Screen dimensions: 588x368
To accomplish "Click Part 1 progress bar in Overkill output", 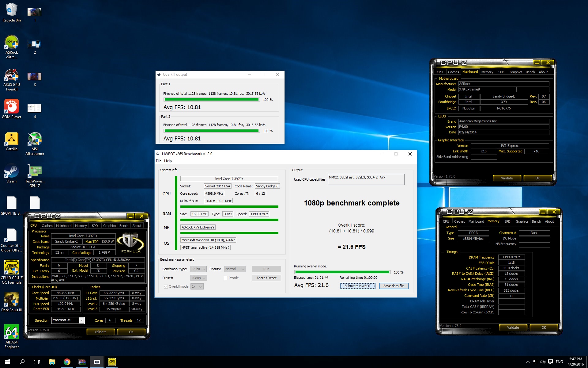I will coord(212,100).
